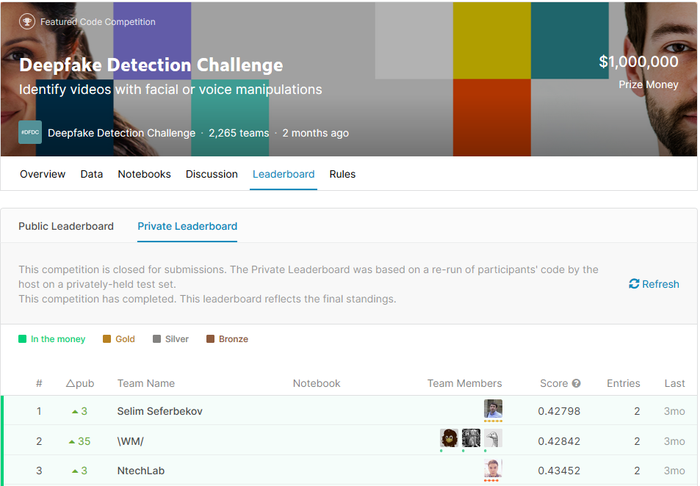Click the Silver legend swatch

[x=157, y=339]
